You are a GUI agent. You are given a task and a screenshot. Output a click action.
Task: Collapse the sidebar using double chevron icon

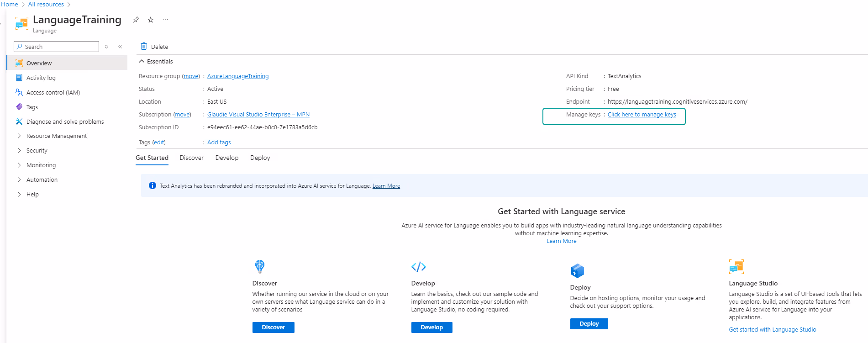tap(120, 47)
